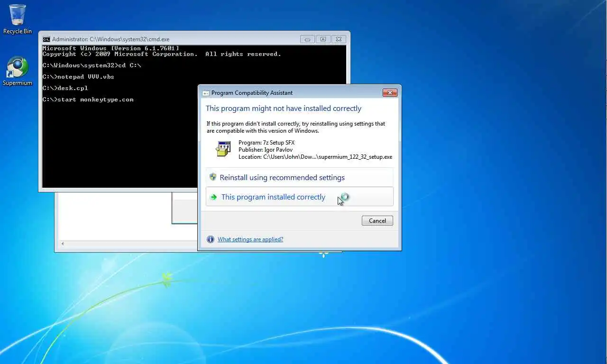Cancel the compatibility assistant dialog
607x364 pixels.
pyautogui.click(x=377, y=221)
